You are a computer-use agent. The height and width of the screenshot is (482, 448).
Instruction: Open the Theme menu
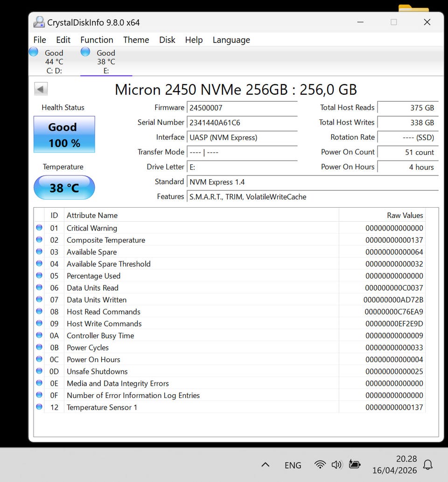(x=136, y=40)
